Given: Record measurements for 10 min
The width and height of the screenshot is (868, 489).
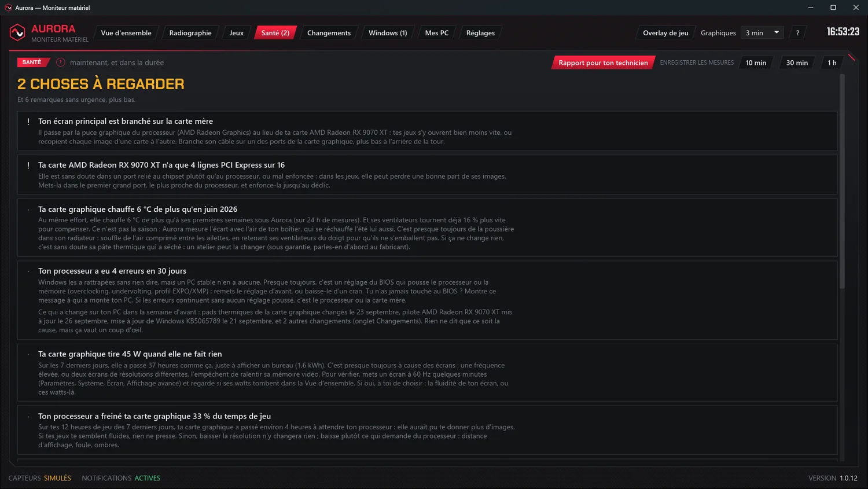Looking at the screenshot, I should 756,62.
